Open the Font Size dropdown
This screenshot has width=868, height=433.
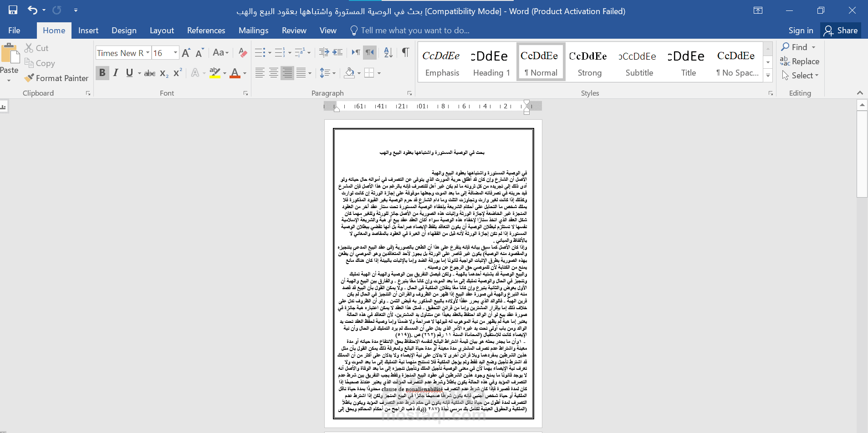click(175, 53)
